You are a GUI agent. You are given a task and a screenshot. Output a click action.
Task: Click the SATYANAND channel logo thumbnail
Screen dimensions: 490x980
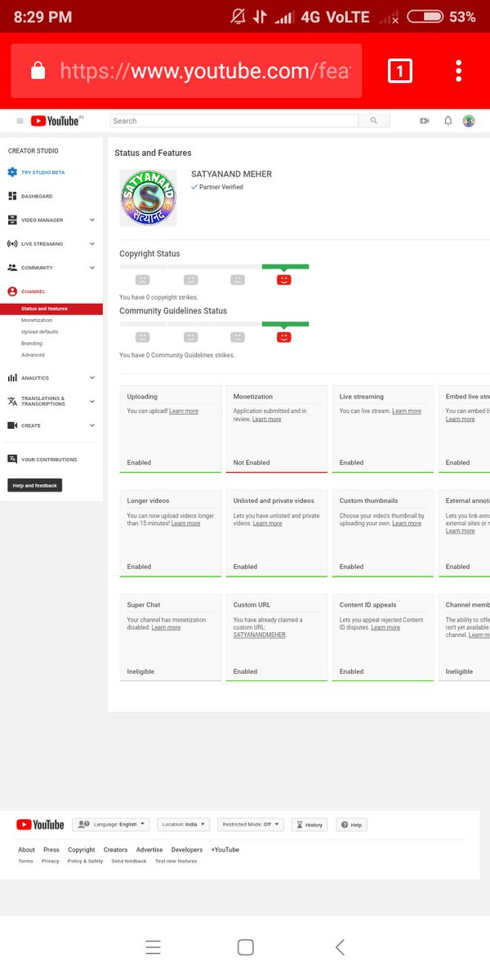148,198
